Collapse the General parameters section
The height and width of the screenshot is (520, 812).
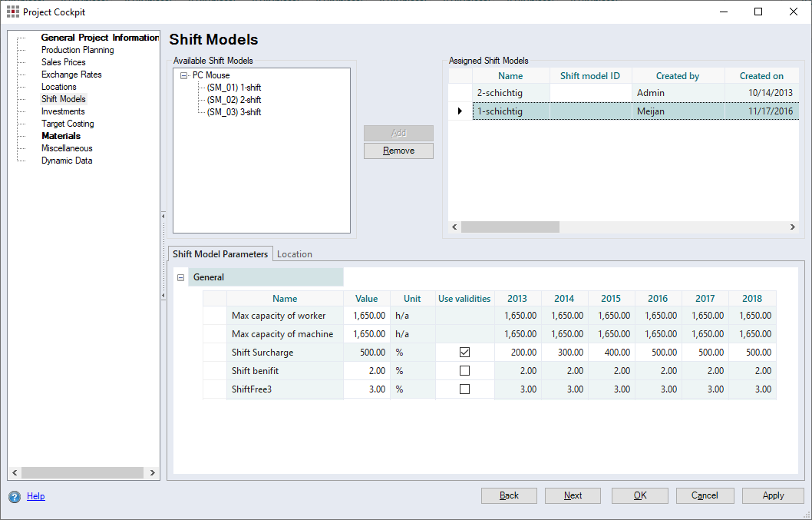(x=180, y=277)
